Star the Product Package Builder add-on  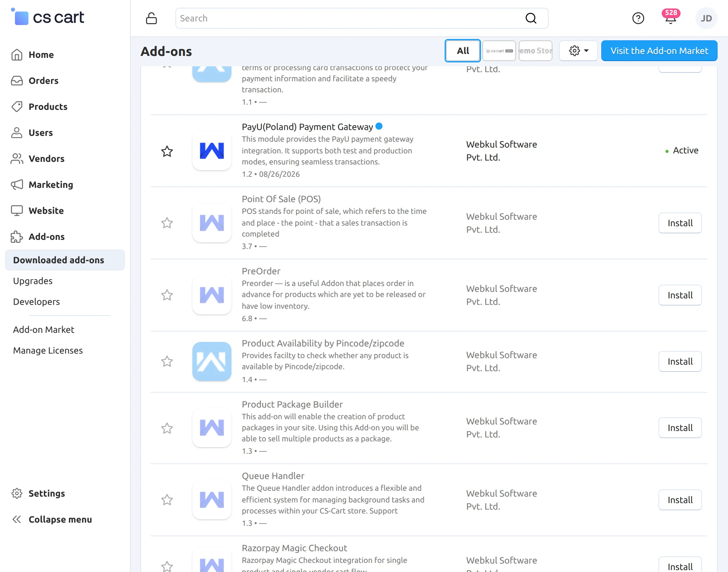coord(167,428)
